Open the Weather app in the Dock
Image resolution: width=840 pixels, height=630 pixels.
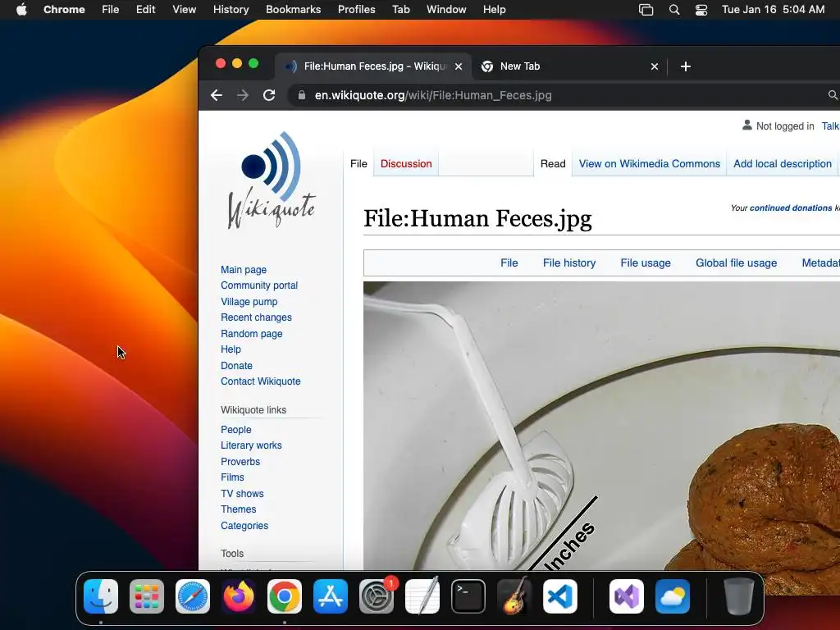(x=673, y=596)
